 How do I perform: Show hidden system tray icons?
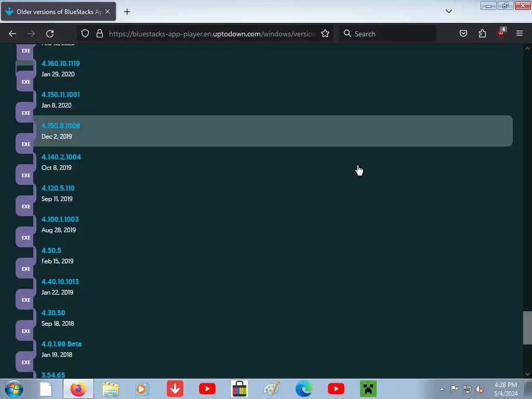442,389
